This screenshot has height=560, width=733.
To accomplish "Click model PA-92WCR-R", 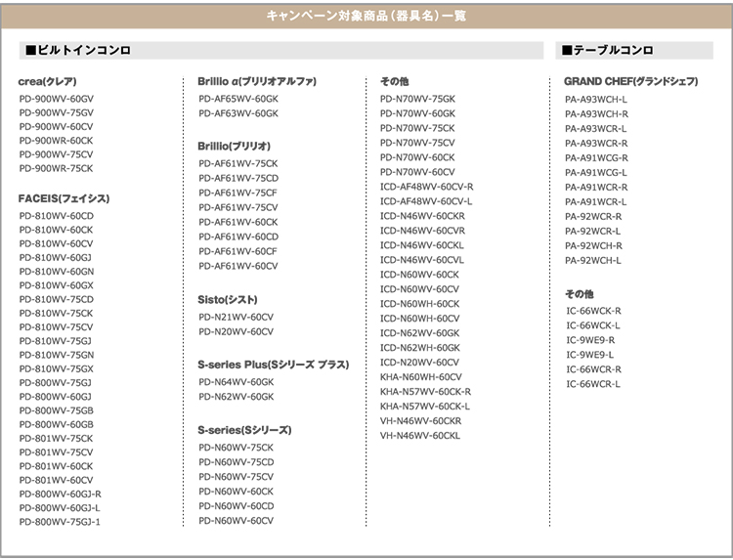I will pos(593,216).
